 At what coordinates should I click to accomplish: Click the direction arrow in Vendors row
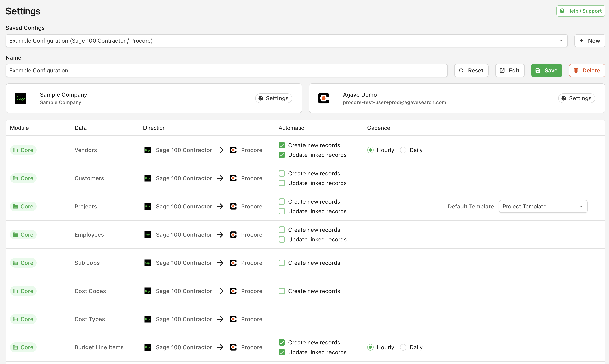[220, 150]
